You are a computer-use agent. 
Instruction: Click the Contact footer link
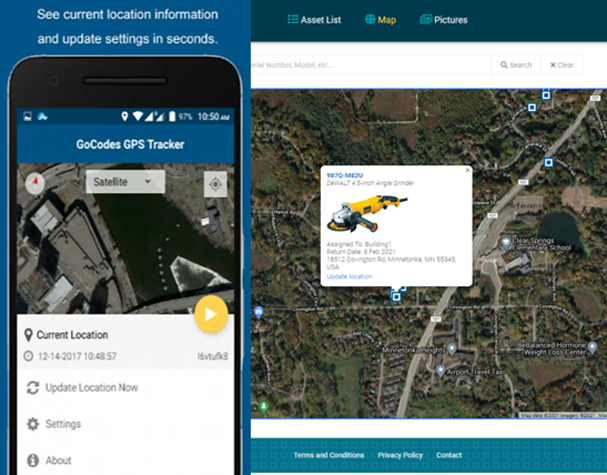449,455
